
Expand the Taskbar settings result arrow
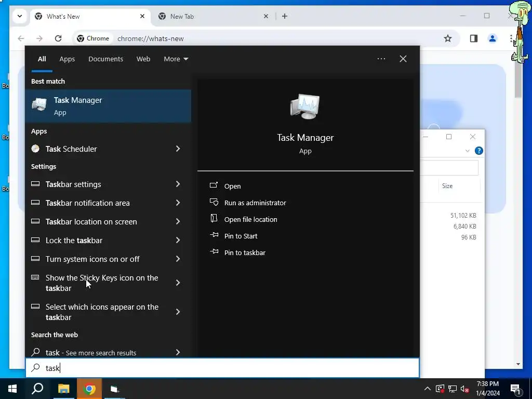point(178,184)
